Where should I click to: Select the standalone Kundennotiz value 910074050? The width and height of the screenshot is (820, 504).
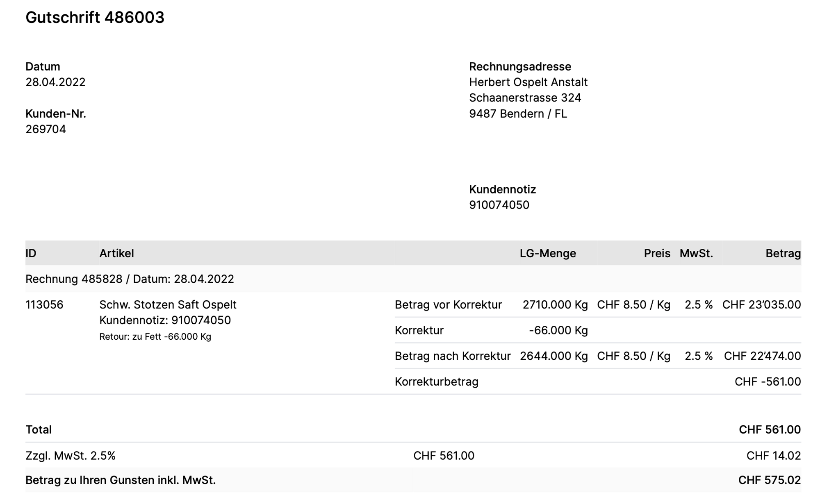tap(499, 205)
